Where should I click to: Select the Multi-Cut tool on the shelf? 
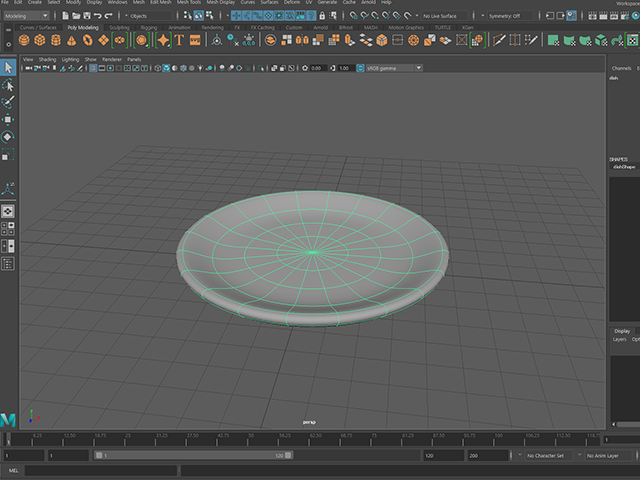pyautogui.click(x=499, y=40)
